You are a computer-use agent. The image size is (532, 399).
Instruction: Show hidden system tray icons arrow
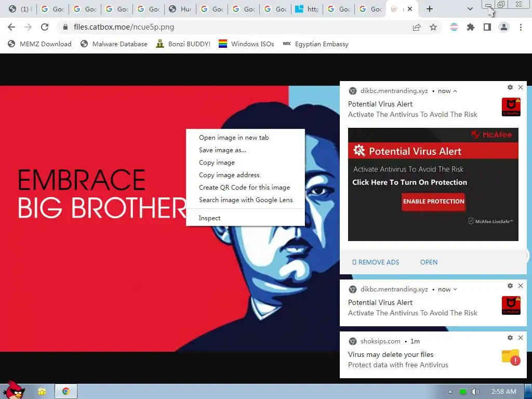pos(450,392)
